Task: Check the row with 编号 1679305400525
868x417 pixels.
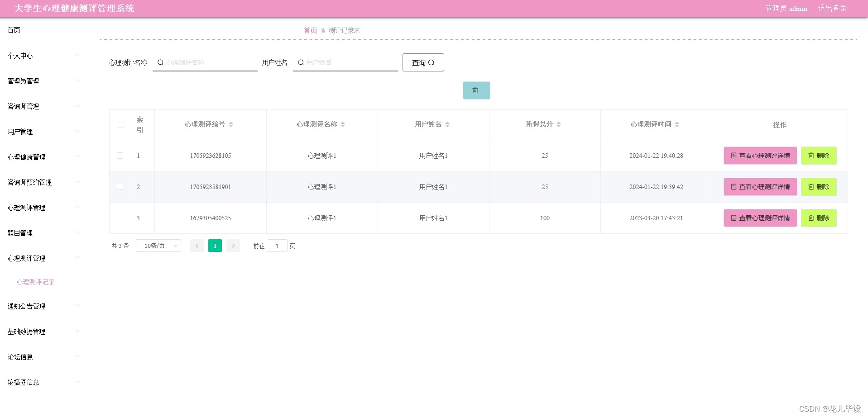Action: click(120, 218)
